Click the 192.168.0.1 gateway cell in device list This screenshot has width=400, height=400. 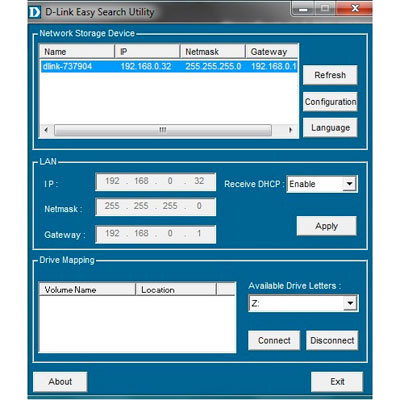click(x=274, y=66)
